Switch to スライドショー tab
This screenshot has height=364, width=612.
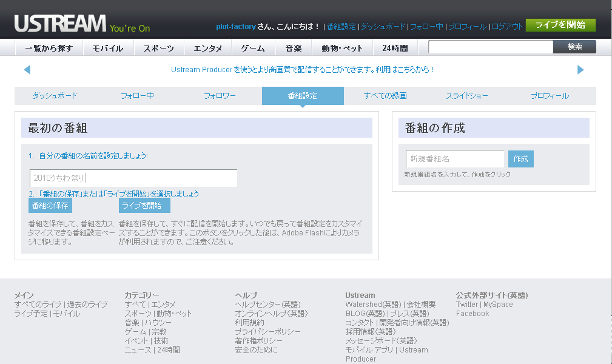click(x=467, y=96)
